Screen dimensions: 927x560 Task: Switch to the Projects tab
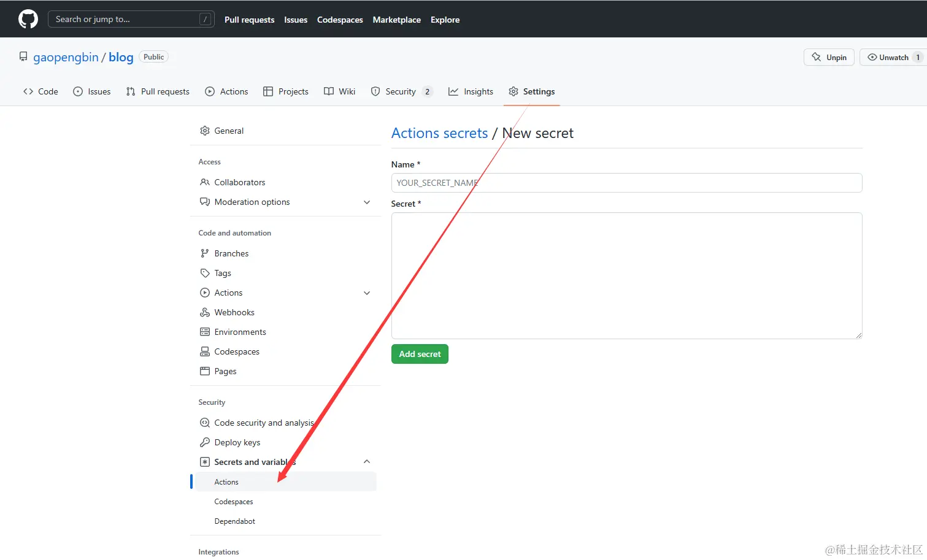[x=286, y=91]
